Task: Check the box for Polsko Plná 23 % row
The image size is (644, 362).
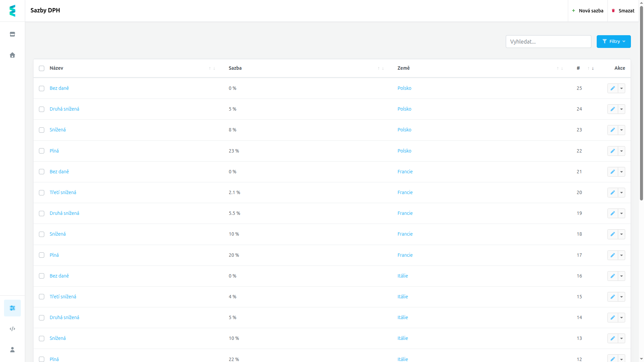Action: pyautogui.click(x=42, y=151)
